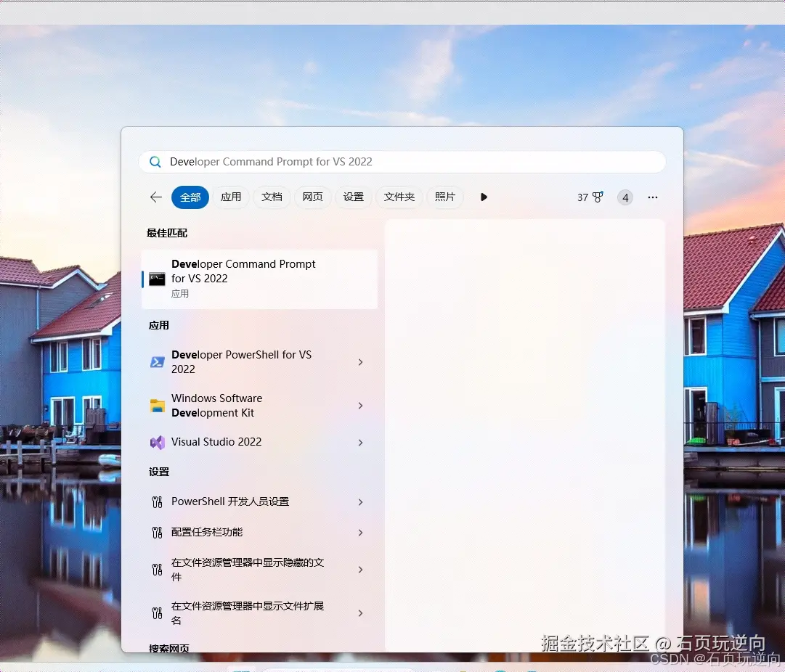Select the 全部 filter tab
This screenshot has width=785, height=672.
click(190, 197)
